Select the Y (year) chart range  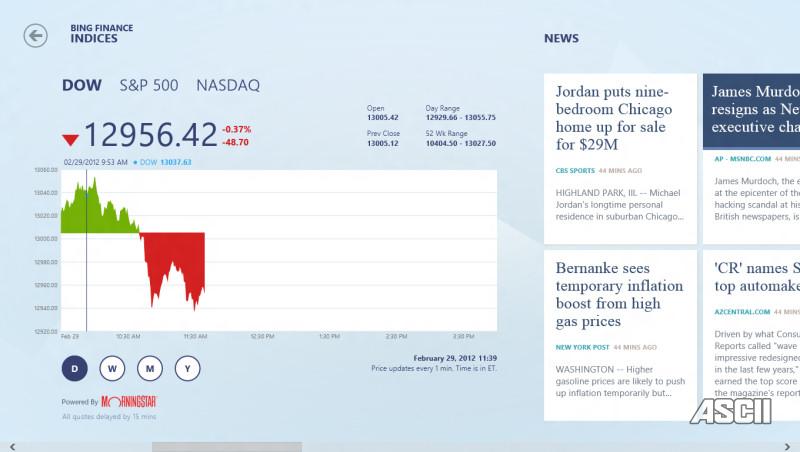pyautogui.click(x=187, y=369)
